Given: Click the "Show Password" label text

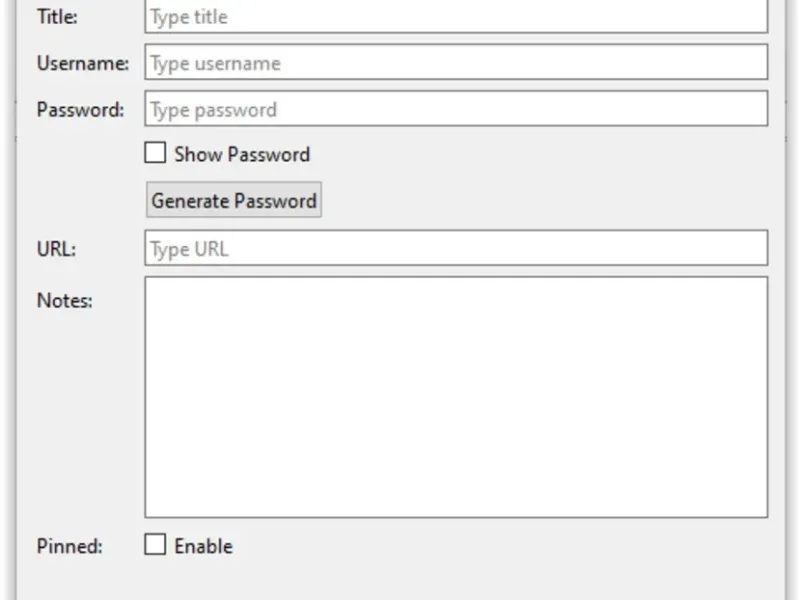Looking at the screenshot, I should [x=242, y=154].
